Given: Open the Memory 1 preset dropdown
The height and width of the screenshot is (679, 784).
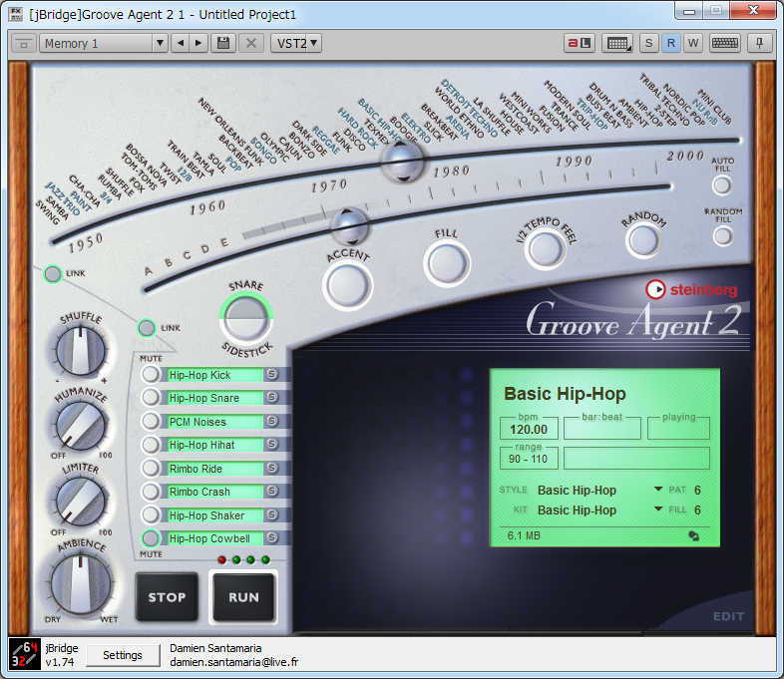Looking at the screenshot, I should pos(160,44).
